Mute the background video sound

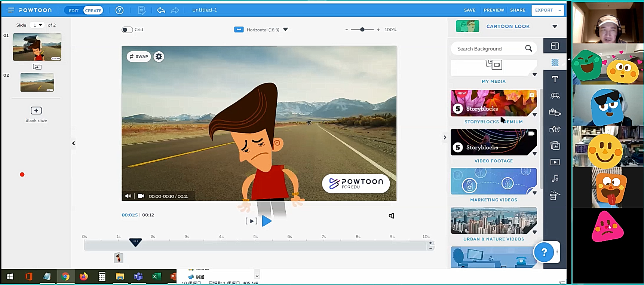(128, 196)
